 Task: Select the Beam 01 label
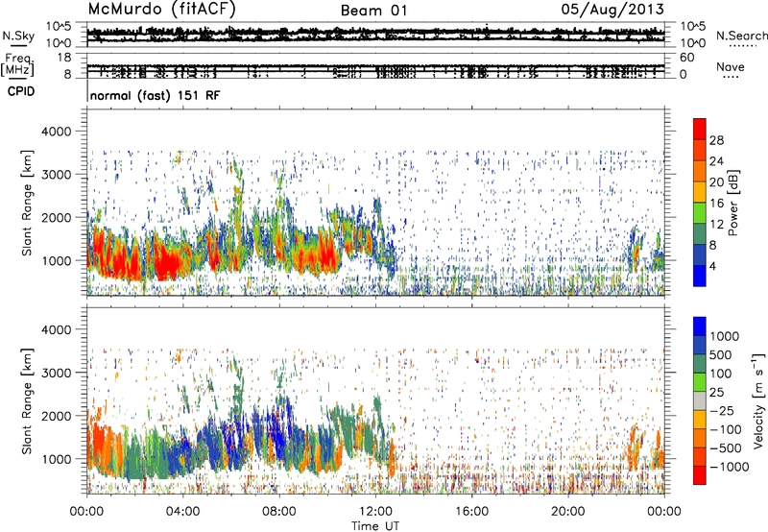click(x=373, y=11)
